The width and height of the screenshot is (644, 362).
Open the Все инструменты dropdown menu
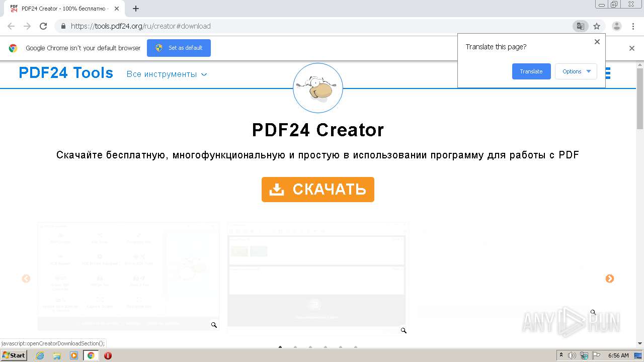(167, 74)
